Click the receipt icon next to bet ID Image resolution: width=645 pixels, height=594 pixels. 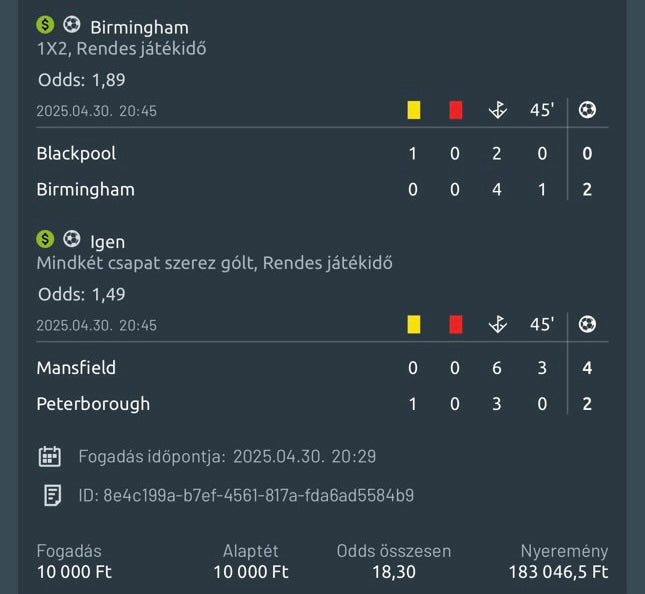[51, 495]
